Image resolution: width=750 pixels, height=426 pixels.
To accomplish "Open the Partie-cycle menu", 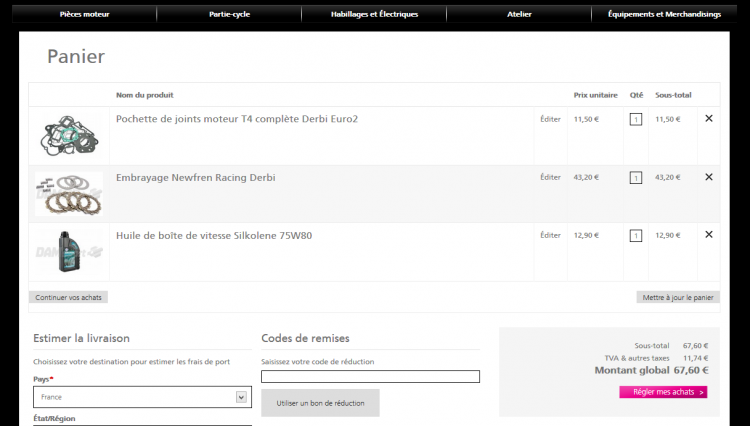I will coord(230,14).
